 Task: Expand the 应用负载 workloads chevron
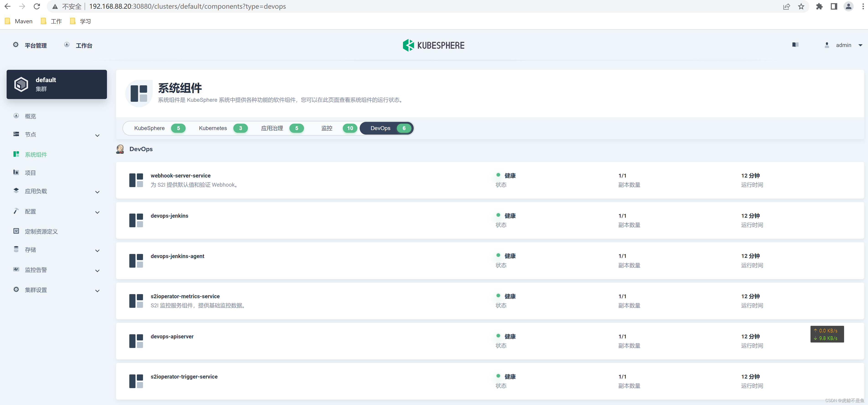(x=97, y=192)
